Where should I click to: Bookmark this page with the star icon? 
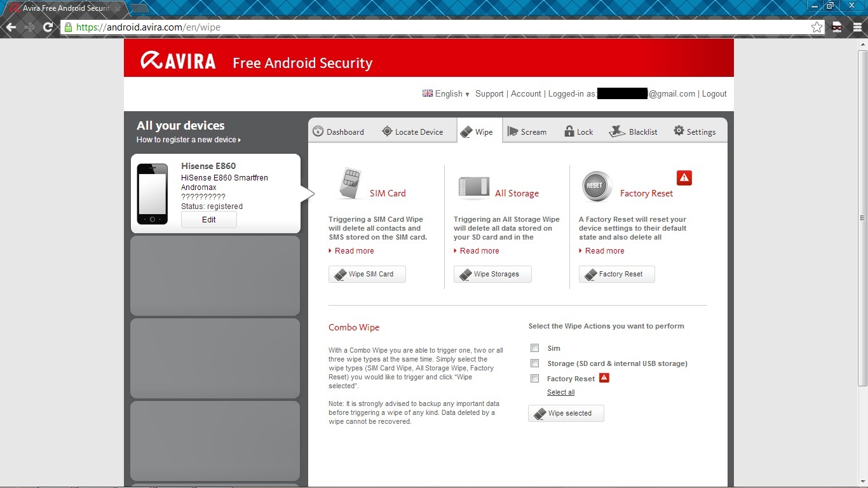817,27
